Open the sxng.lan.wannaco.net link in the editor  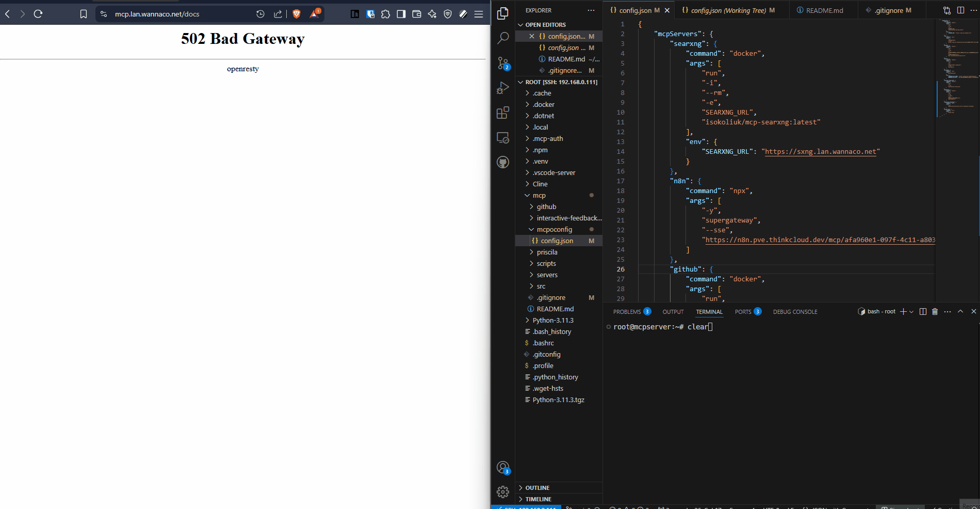pos(820,152)
